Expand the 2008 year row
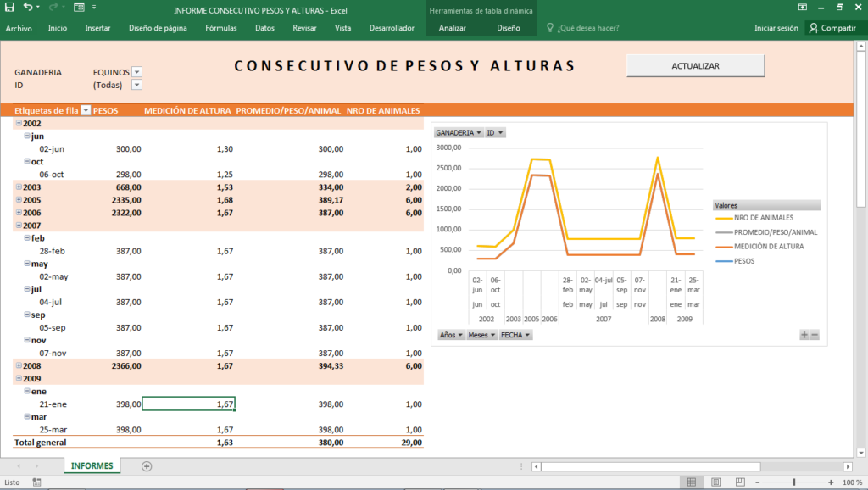This screenshot has height=490, width=868. pyautogui.click(x=19, y=365)
